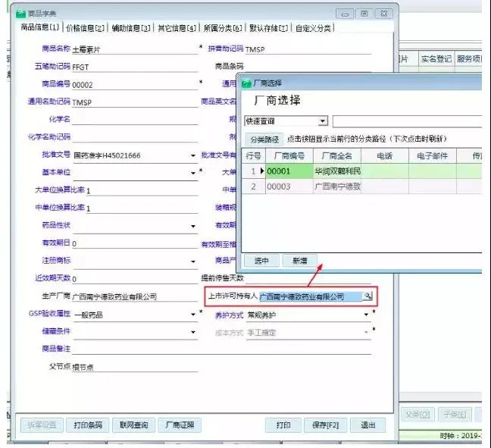This screenshot has width=491, height=448.
Task: Close the 商品字典 window
Action: [x=384, y=14]
